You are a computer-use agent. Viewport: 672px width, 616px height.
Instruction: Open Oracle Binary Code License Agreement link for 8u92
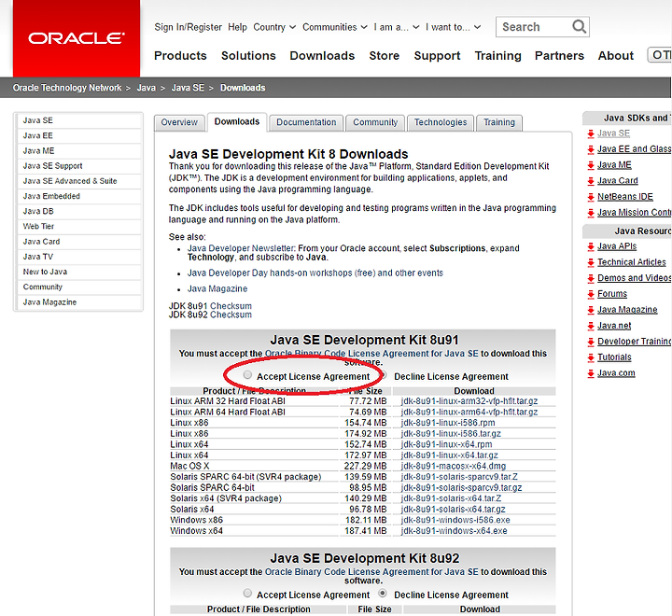(x=371, y=572)
